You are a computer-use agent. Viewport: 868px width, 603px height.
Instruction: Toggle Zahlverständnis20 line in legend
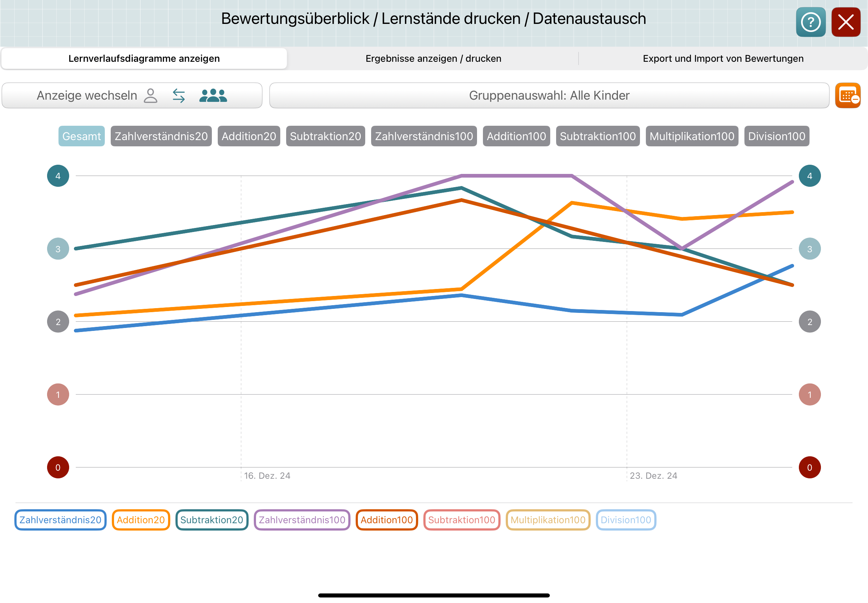60,520
